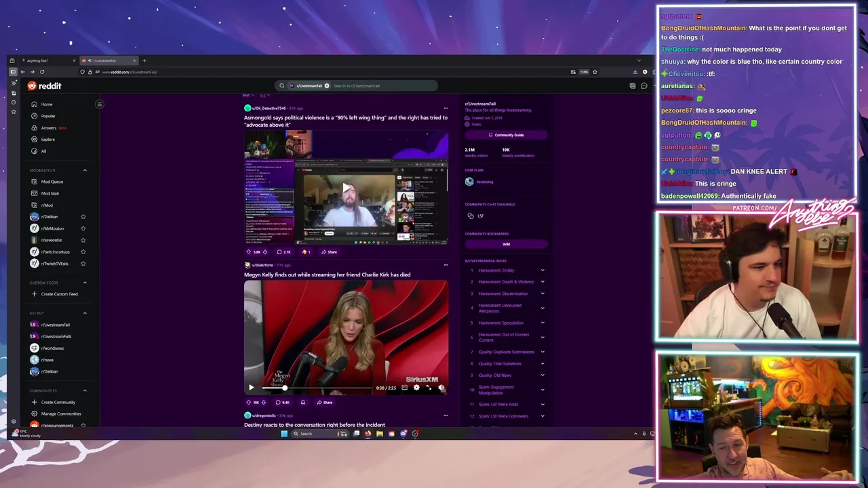Viewport: 868px width, 488px height.
Task: Collapse the Custom Feeds section
Action: [85, 283]
